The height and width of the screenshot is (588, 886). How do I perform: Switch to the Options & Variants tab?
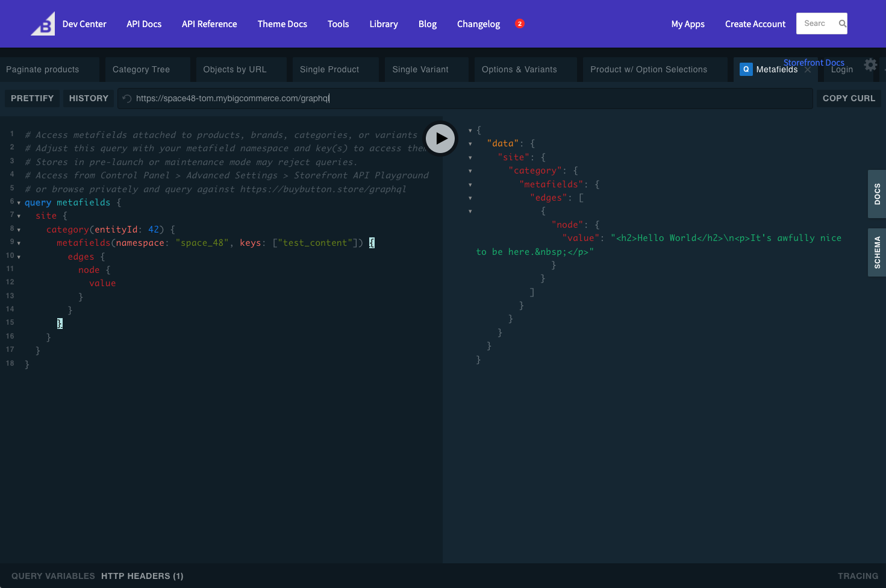525,69
